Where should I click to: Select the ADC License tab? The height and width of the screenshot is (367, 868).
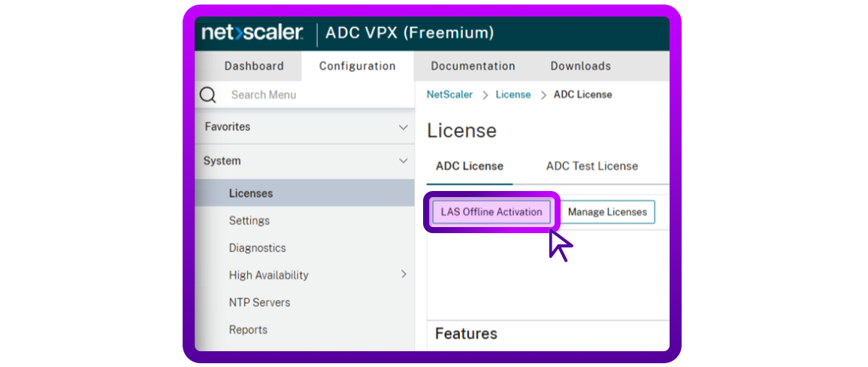click(470, 166)
